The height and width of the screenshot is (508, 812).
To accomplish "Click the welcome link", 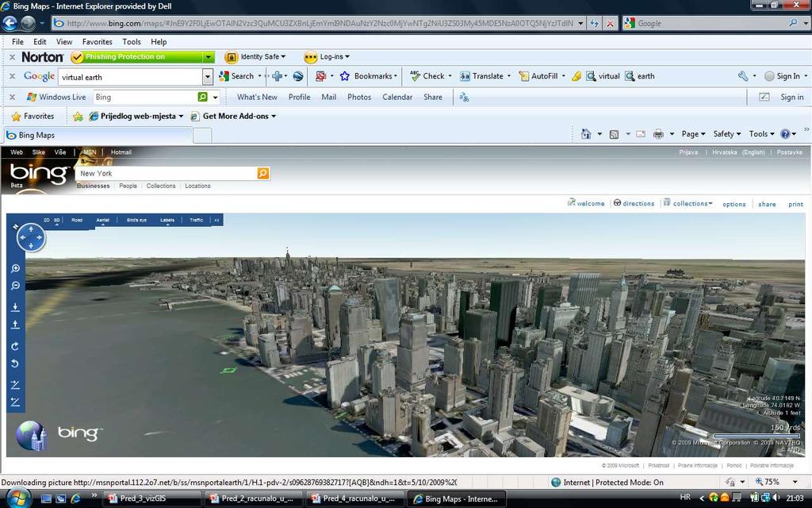I will [591, 204].
